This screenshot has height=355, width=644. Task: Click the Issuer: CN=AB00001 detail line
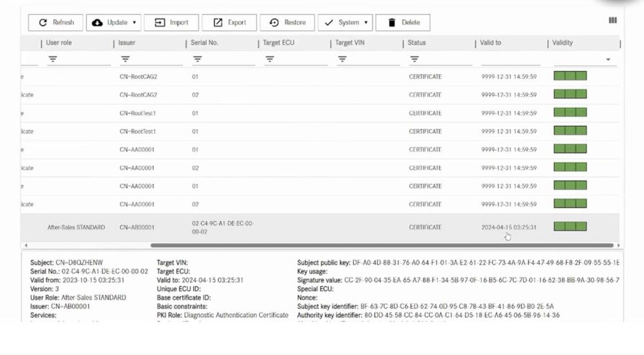[x=60, y=307]
